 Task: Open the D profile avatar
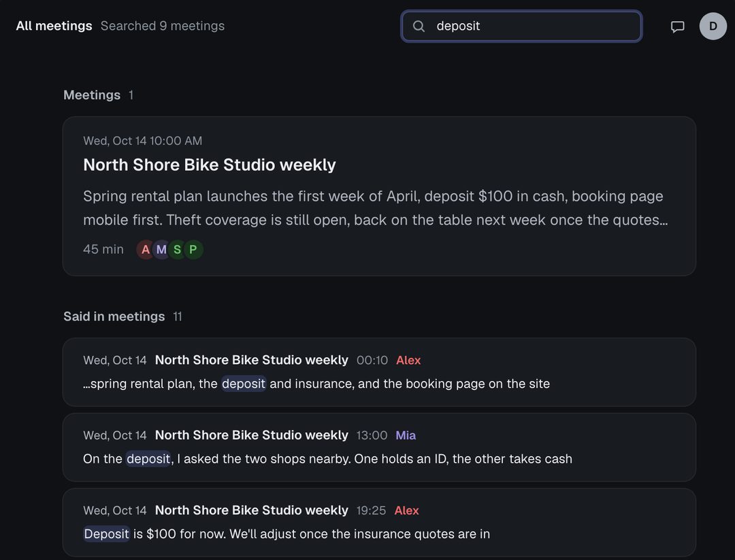coord(713,27)
